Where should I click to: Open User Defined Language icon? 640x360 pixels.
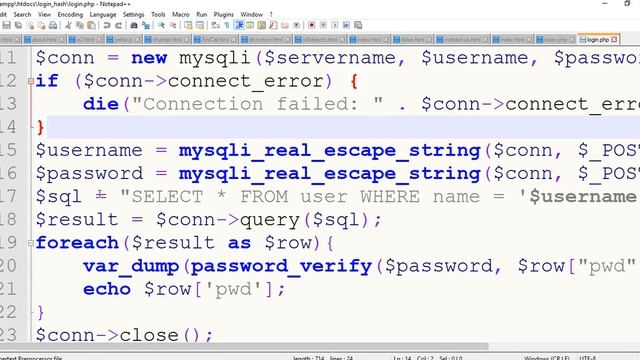pos(250,25)
